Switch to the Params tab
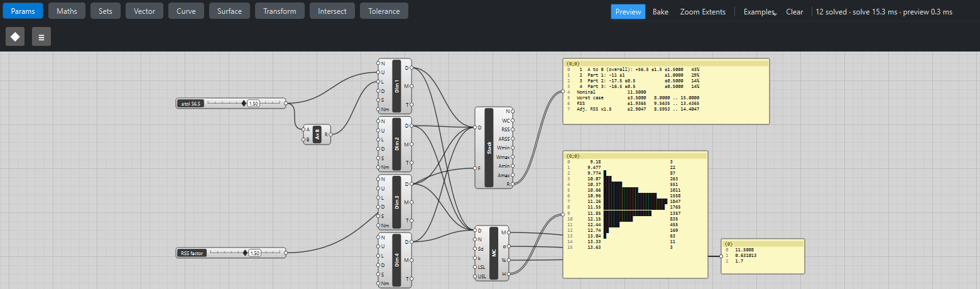 [23, 11]
